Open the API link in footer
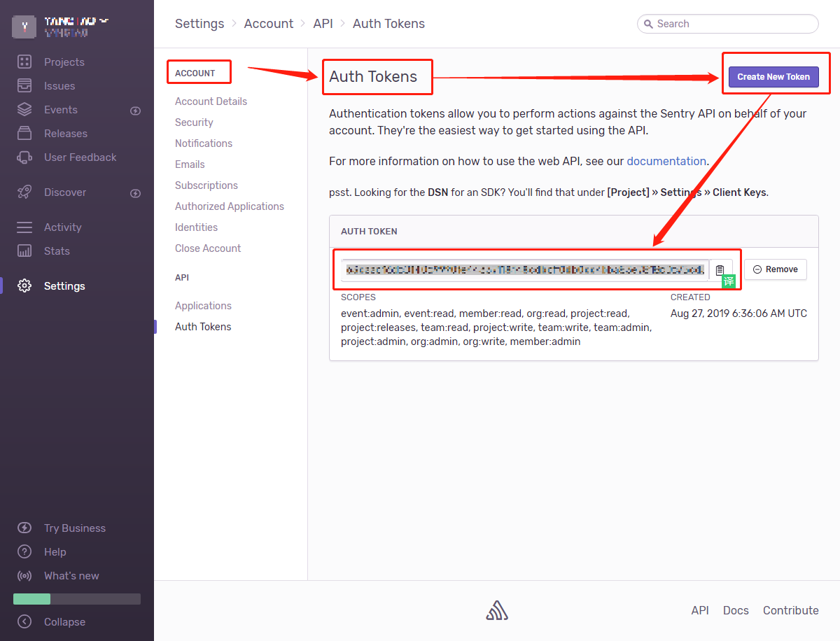 point(700,611)
